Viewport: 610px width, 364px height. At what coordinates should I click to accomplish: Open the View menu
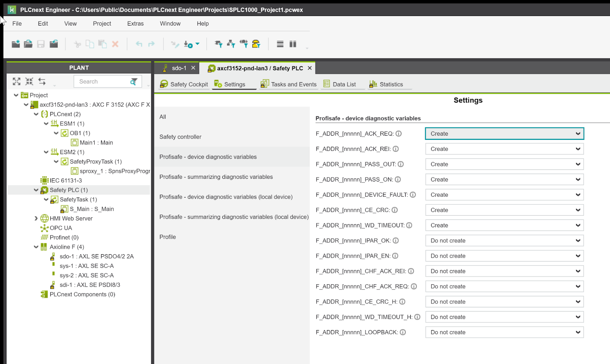pos(71,24)
